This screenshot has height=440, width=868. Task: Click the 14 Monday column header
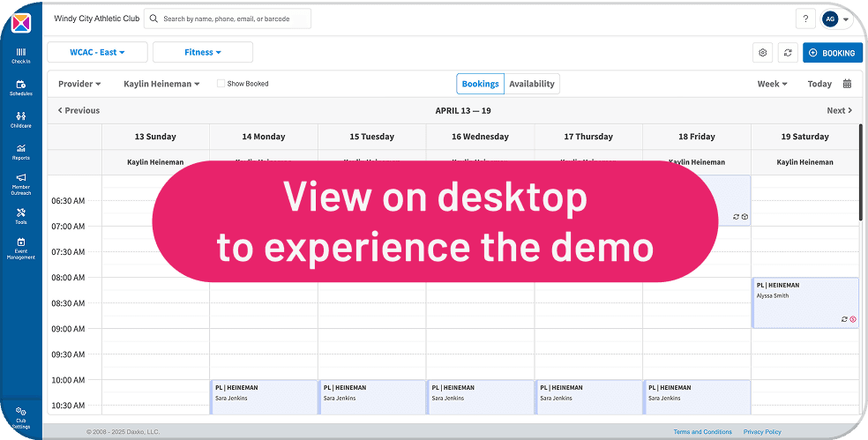tap(264, 136)
